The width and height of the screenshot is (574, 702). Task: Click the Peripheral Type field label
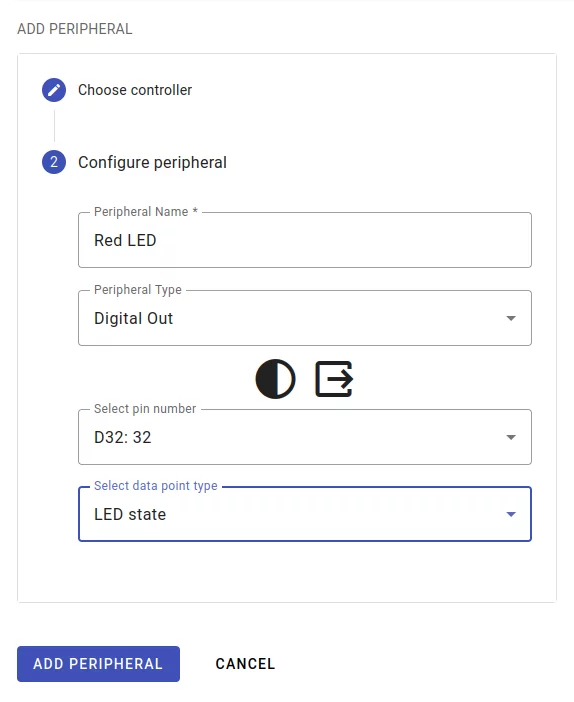pos(137,290)
